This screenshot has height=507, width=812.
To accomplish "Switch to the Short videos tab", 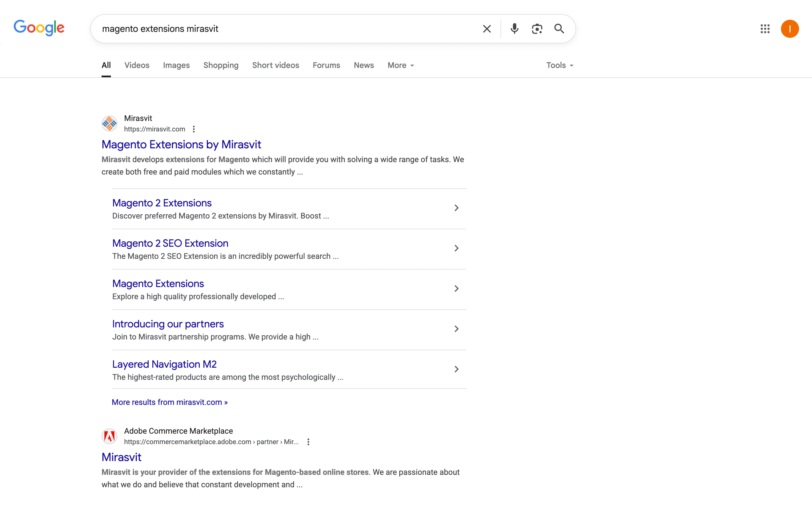I will [x=275, y=65].
